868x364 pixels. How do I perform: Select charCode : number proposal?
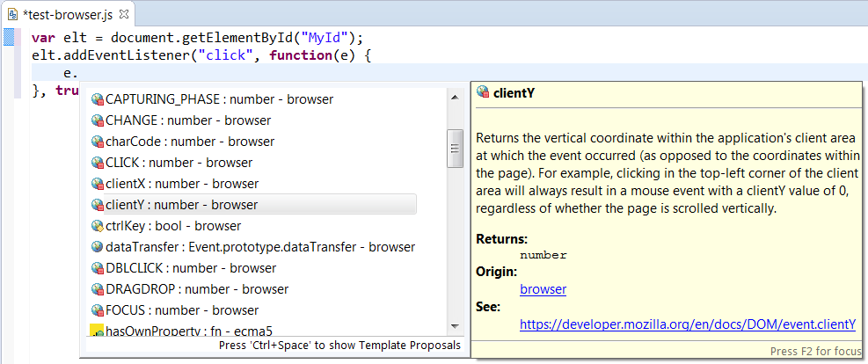pos(190,142)
